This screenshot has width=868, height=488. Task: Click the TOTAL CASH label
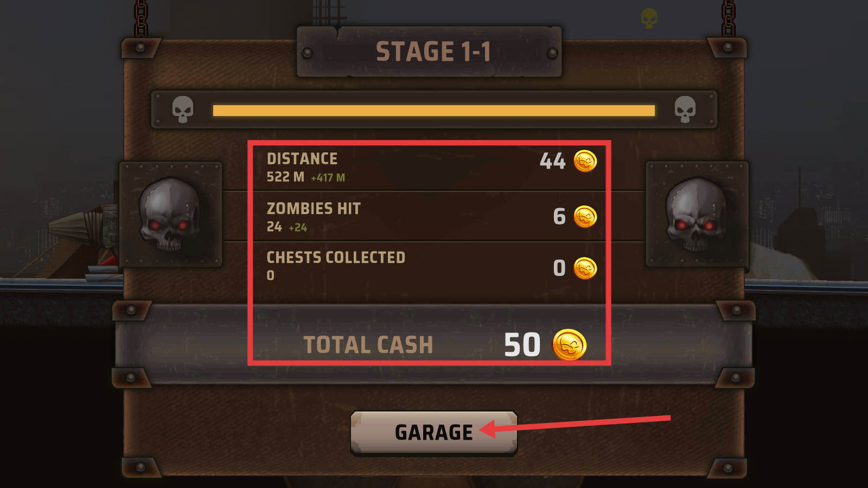(368, 345)
